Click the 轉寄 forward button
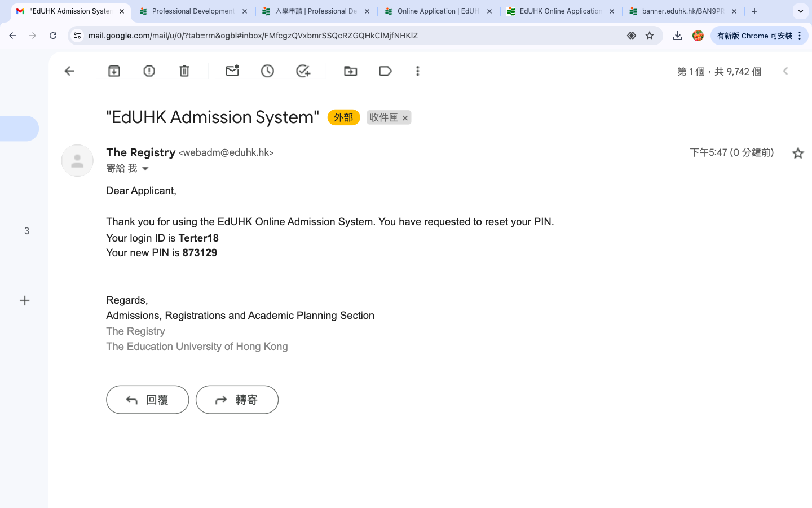Viewport: 812px width, 508px height. tap(237, 400)
